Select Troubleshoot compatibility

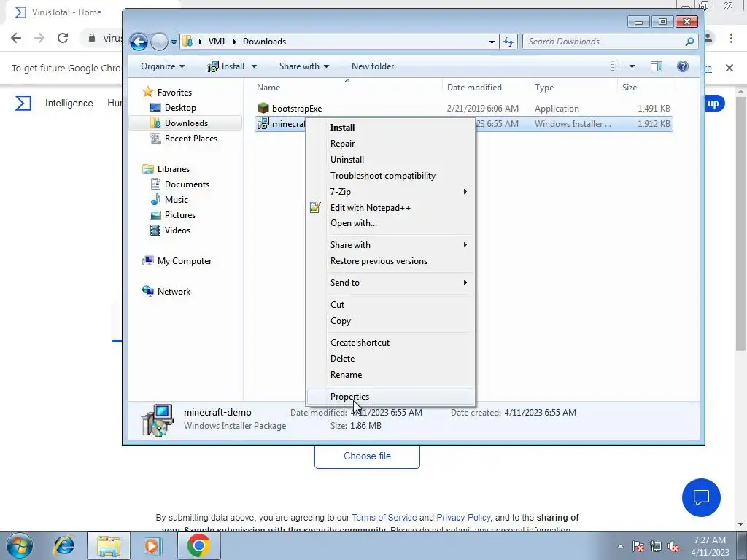tap(382, 175)
